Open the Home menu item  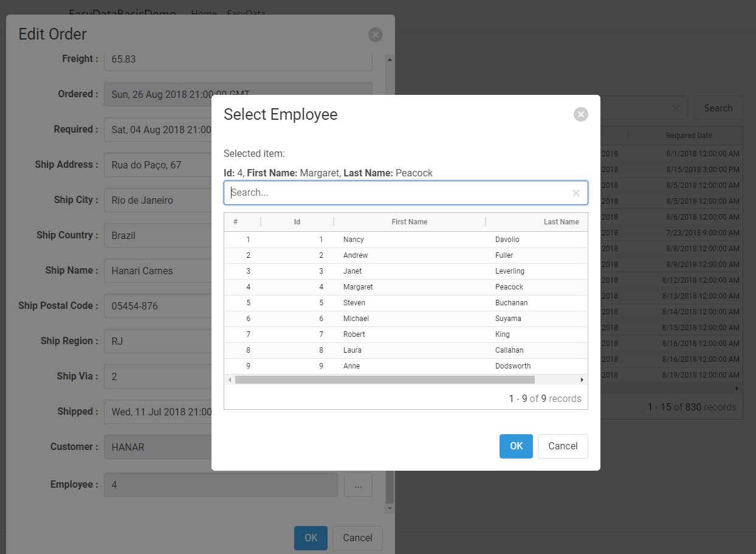(x=204, y=13)
